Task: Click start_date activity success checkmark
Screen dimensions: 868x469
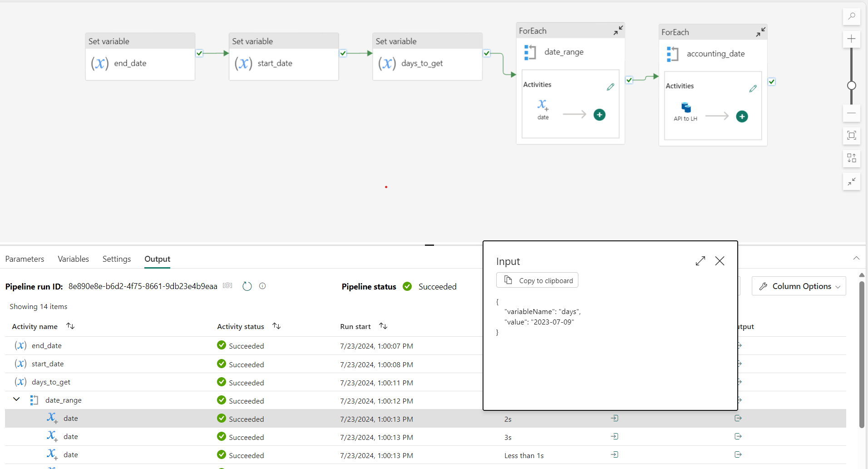Action: [343, 53]
